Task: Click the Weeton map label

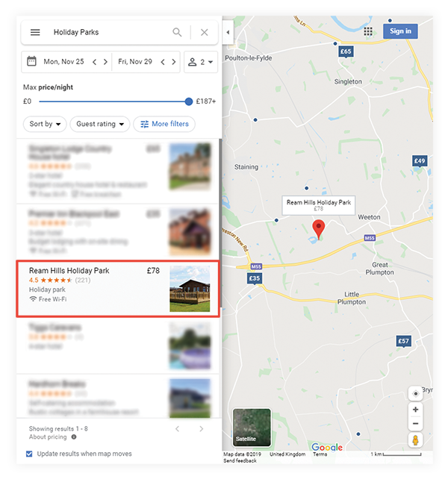Action: click(x=369, y=217)
